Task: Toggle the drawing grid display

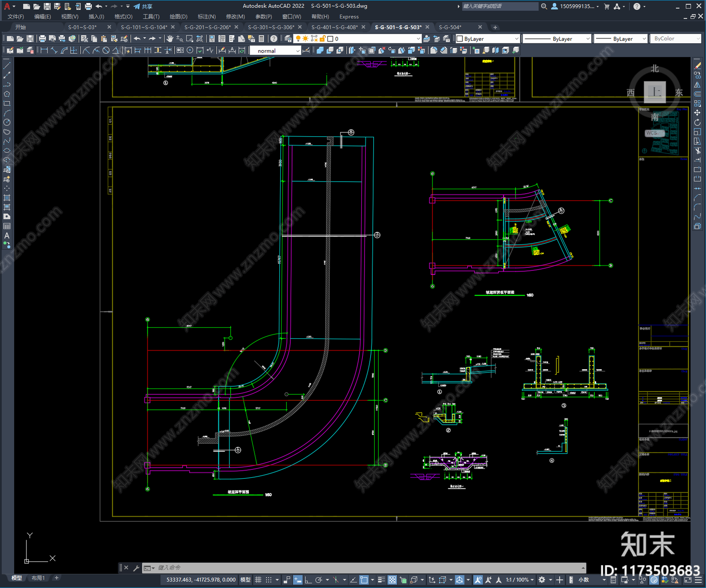Action: [x=258, y=580]
